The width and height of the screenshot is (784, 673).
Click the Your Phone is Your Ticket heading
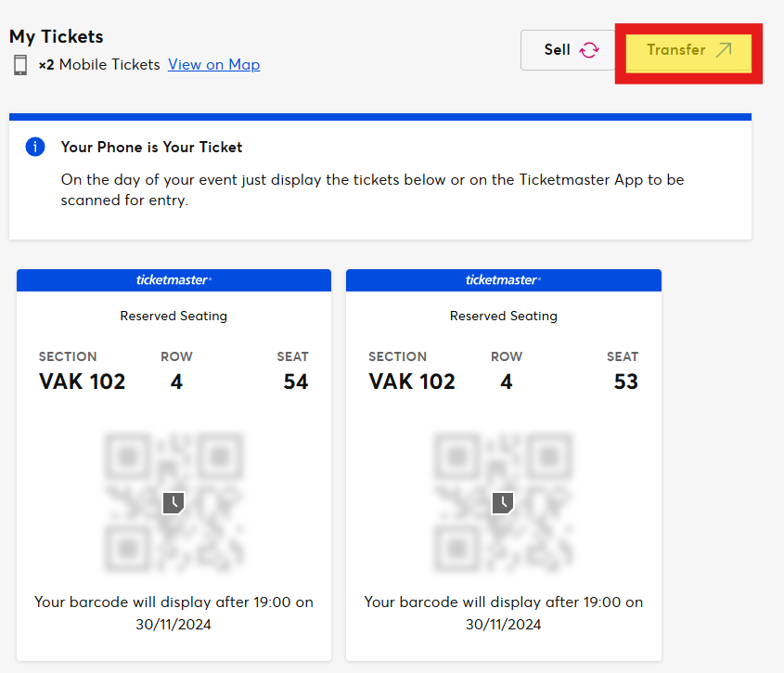(x=151, y=147)
